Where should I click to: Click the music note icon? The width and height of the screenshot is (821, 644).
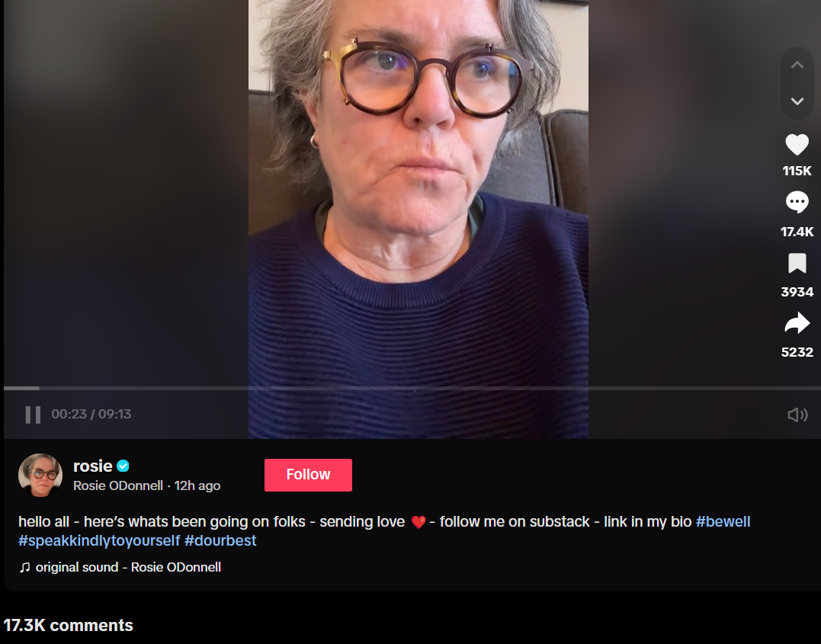point(24,568)
